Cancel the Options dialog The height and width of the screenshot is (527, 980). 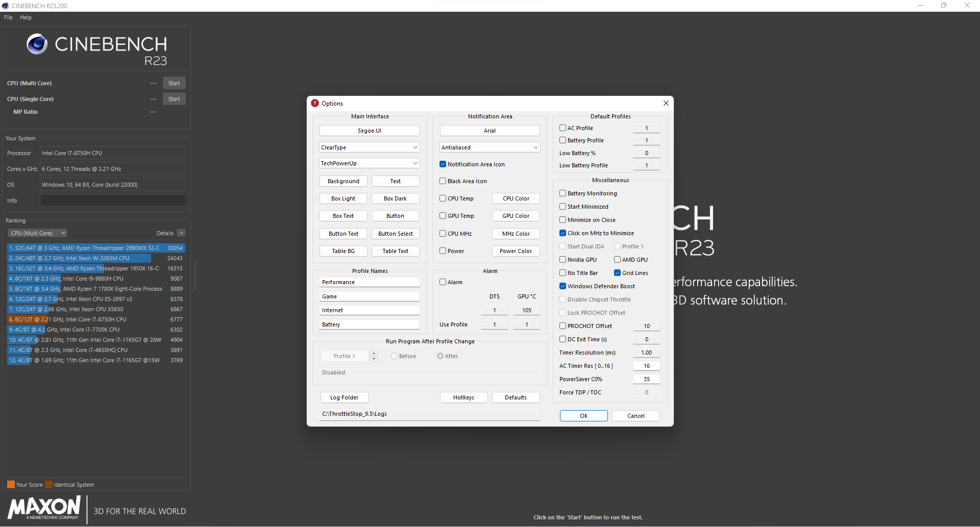pos(636,416)
